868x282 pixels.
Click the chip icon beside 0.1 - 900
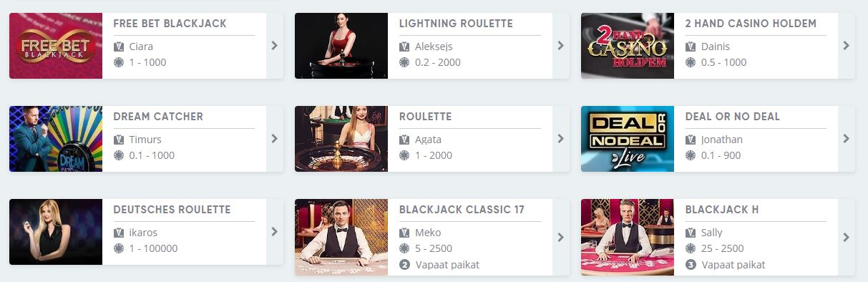691,155
